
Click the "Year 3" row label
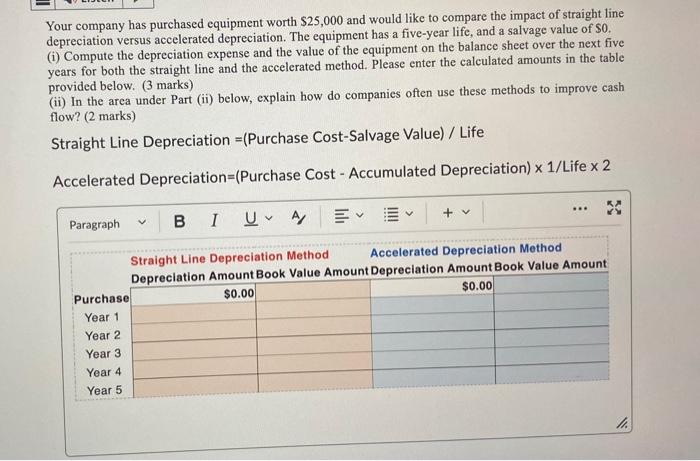pyautogui.click(x=103, y=353)
